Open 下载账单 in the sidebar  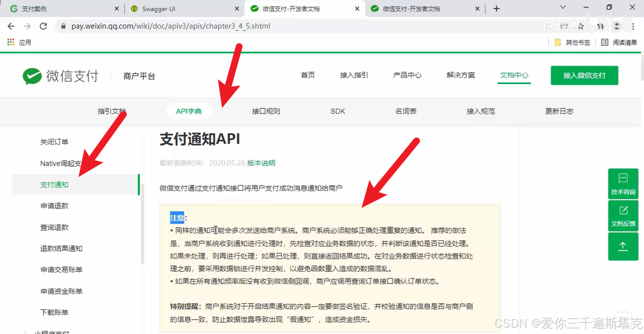click(x=54, y=312)
